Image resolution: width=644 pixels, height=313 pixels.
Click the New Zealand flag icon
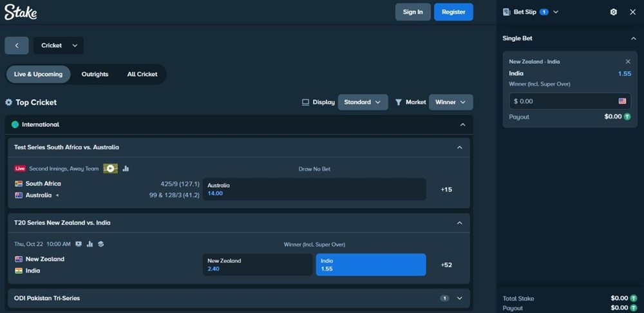coord(19,259)
